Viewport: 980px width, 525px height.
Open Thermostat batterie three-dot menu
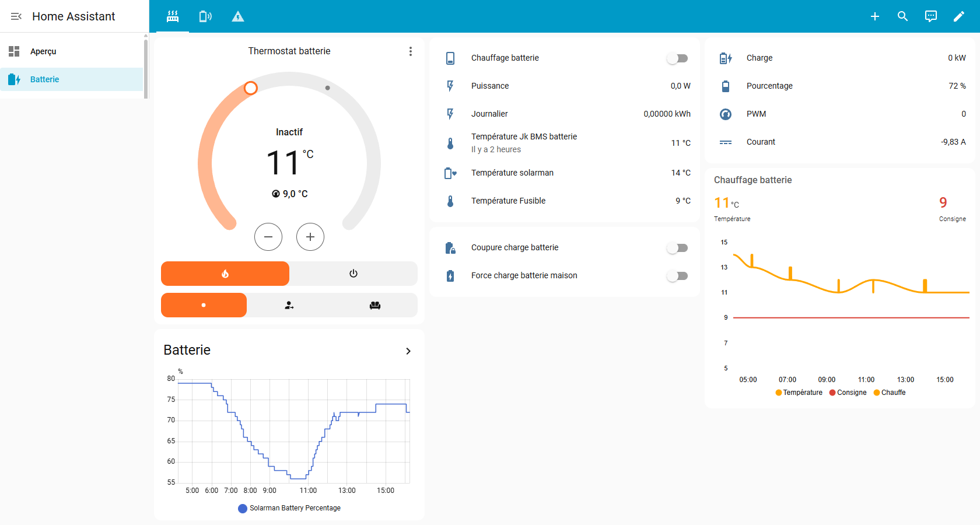411,51
